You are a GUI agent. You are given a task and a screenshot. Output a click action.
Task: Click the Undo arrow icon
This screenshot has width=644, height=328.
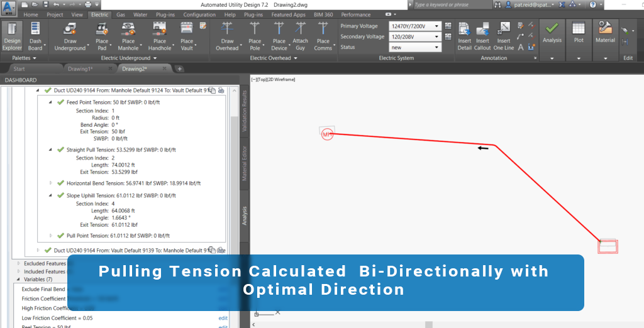click(56, 4)
